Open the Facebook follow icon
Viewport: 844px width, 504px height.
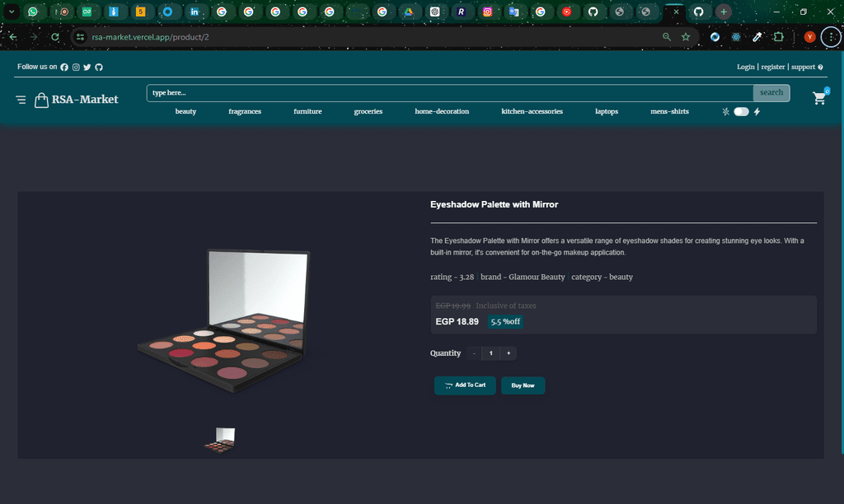(64, 68)
